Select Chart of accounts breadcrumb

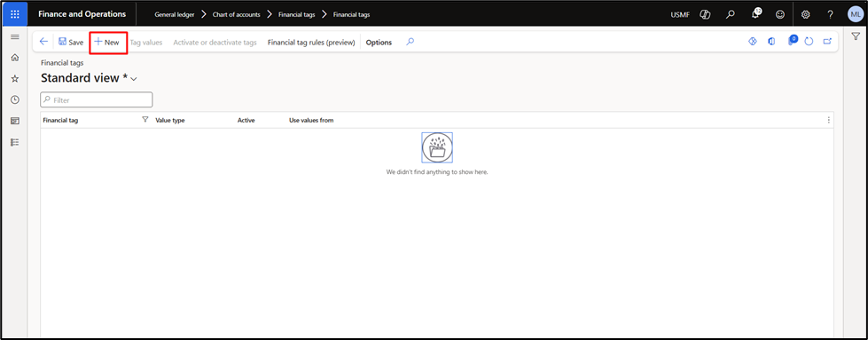tap(237, 14)
